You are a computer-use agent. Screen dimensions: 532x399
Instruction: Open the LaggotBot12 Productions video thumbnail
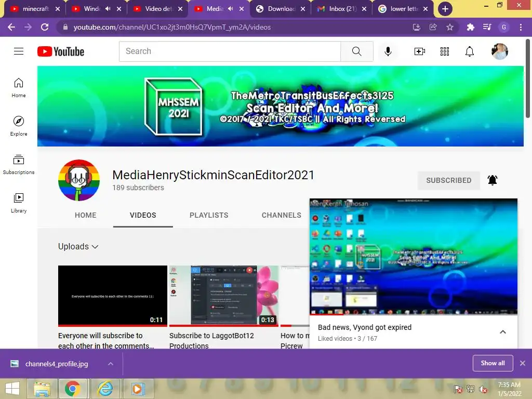pos(224,296)
